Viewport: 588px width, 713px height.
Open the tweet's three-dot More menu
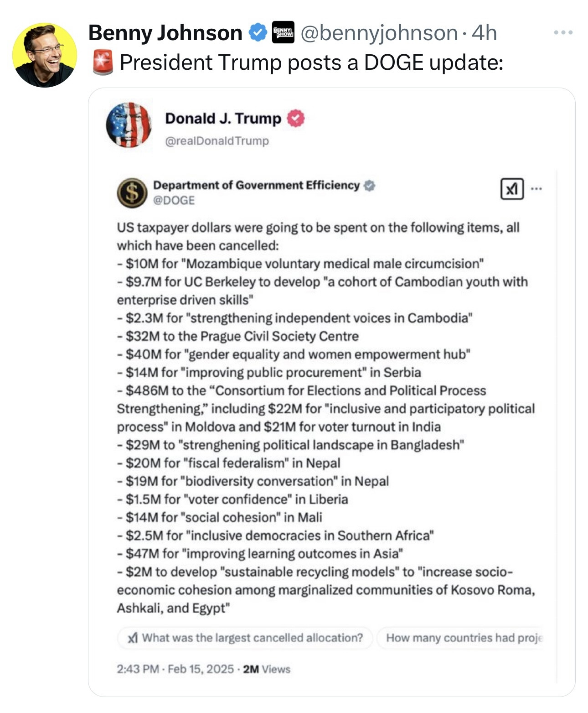click(x=563, y=33)
